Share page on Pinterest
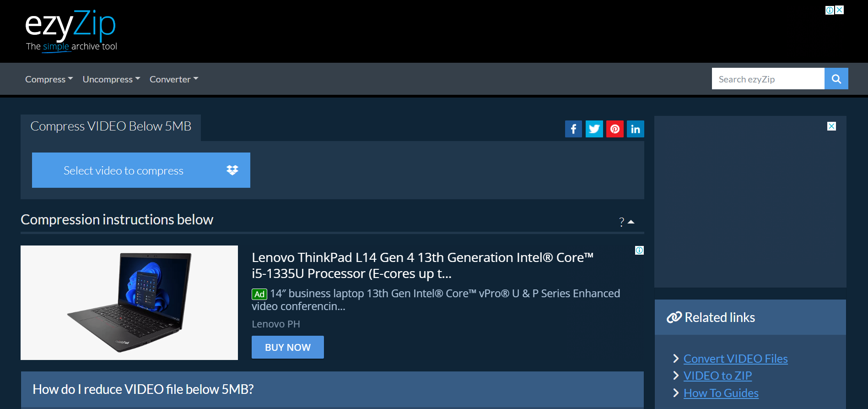868x409 pixels. coord(615,129)
